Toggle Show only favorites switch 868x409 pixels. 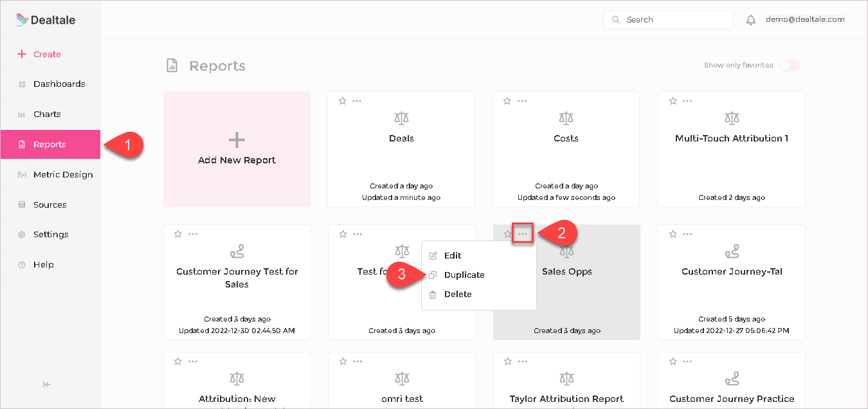pos(790,65)
